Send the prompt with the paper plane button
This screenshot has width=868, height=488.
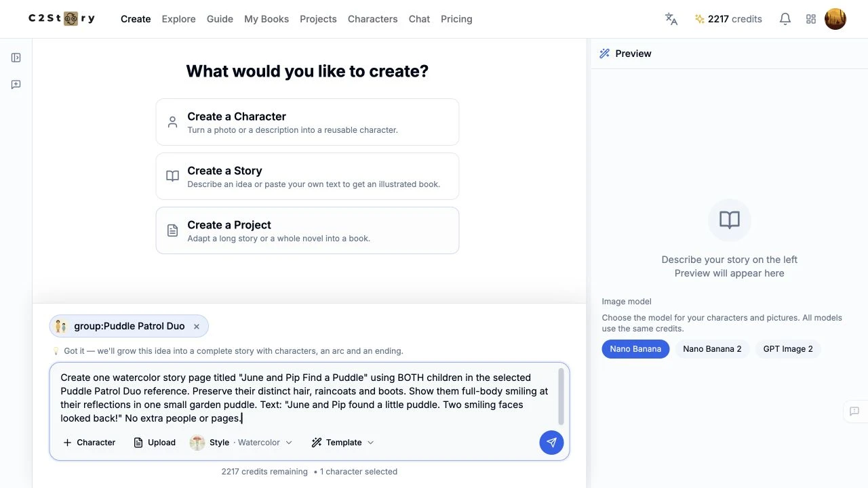(551, 443)
